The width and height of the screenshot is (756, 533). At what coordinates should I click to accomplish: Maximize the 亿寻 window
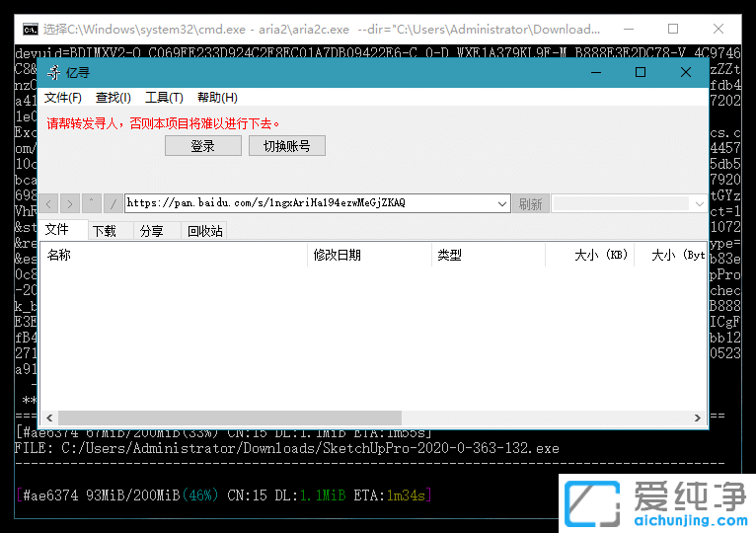click(x=641, y=73)
